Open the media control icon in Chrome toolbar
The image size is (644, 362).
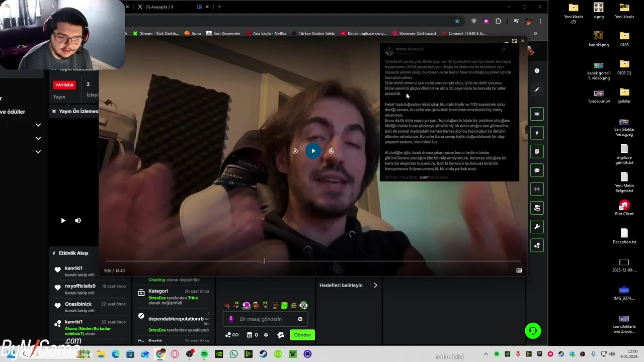[x=516, y=21]
